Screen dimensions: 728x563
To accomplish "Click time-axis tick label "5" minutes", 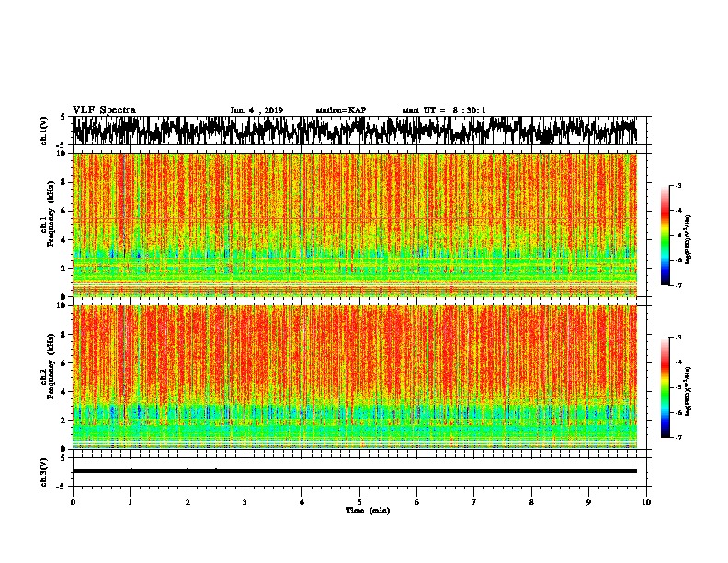I will coord(359,502).
